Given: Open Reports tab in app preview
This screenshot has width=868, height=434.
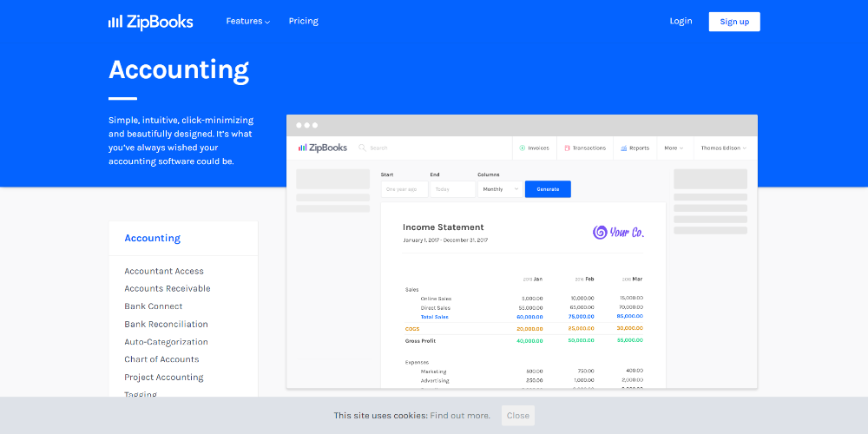Looking at the screenshot, I should click(x=635, y=148).
